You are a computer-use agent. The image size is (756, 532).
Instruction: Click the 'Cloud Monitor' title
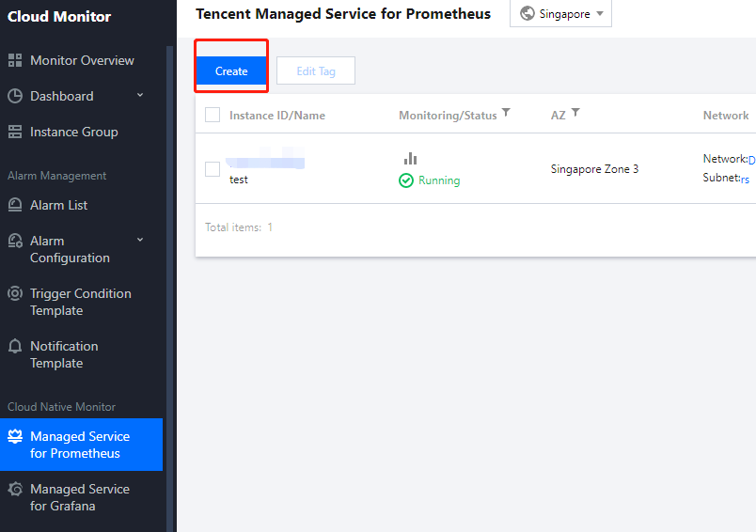(59, 16)
